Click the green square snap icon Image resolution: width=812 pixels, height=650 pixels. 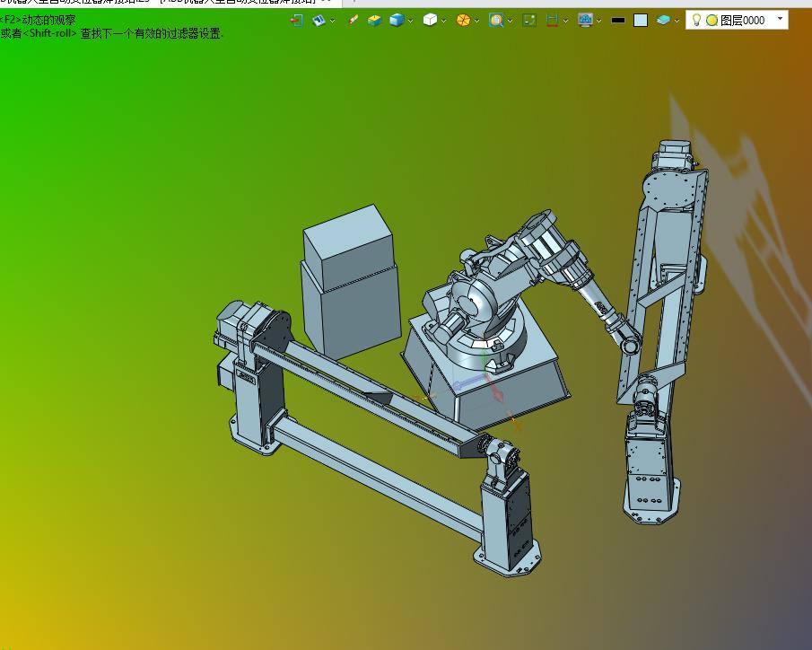529,21
